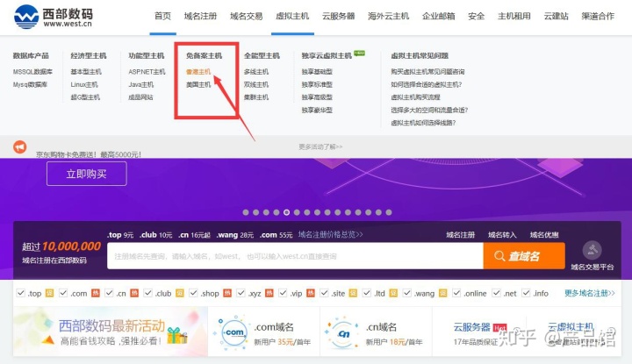Click the magnifier icon in 查域名 button
Viewport: 632px width, 364px height.
[x=499, y=256]
